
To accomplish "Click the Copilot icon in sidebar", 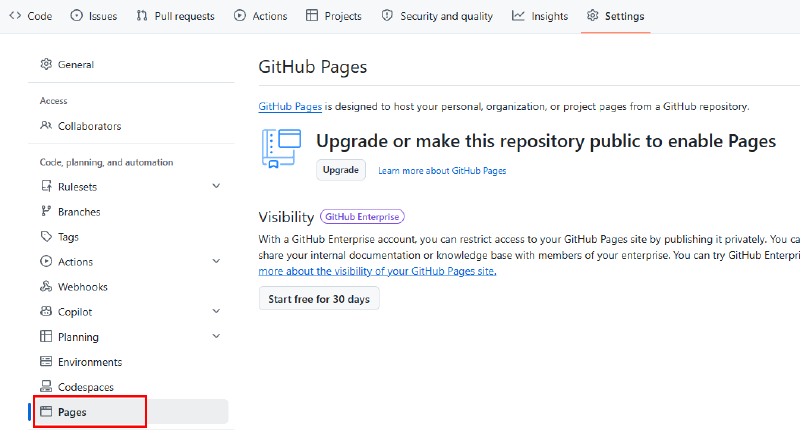I will [x=46, y=311].
